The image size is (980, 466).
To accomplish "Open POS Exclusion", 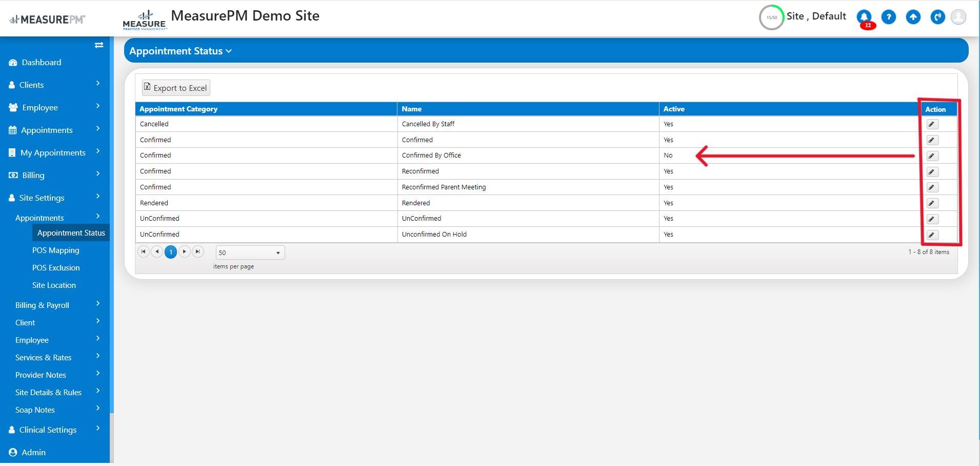I will (x=56, y=268).
